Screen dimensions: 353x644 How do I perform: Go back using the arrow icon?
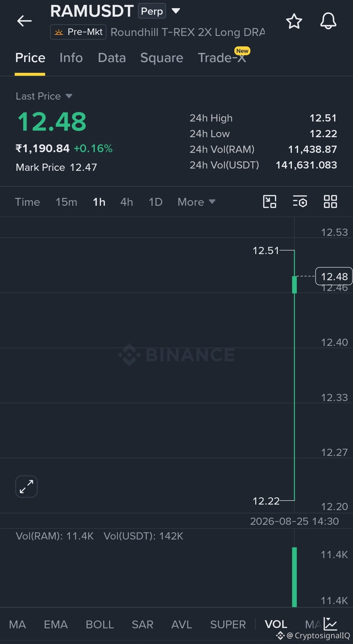pos(25,21)
